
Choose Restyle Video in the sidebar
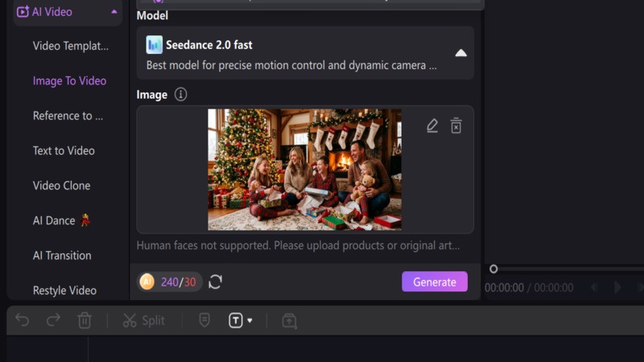coord(64,290)
